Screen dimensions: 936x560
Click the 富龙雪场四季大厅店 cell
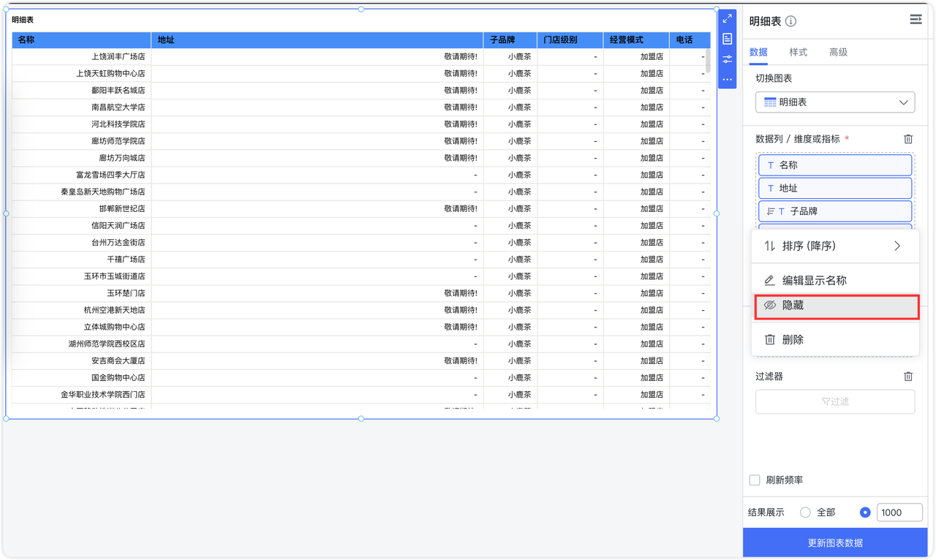pos(81,175)
